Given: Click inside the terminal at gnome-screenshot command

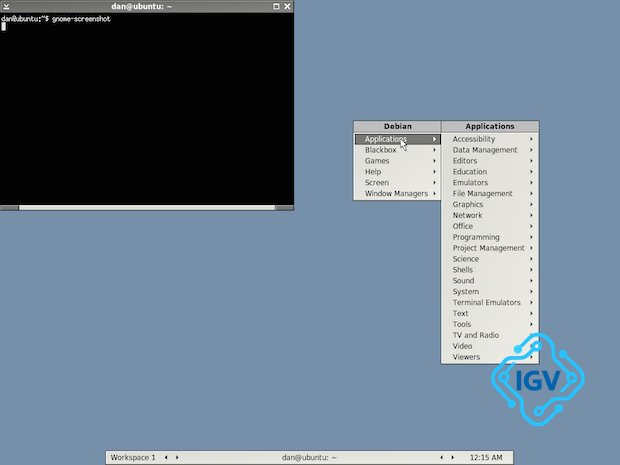Looking at the screenshot, I should click(x=81, y=19).
